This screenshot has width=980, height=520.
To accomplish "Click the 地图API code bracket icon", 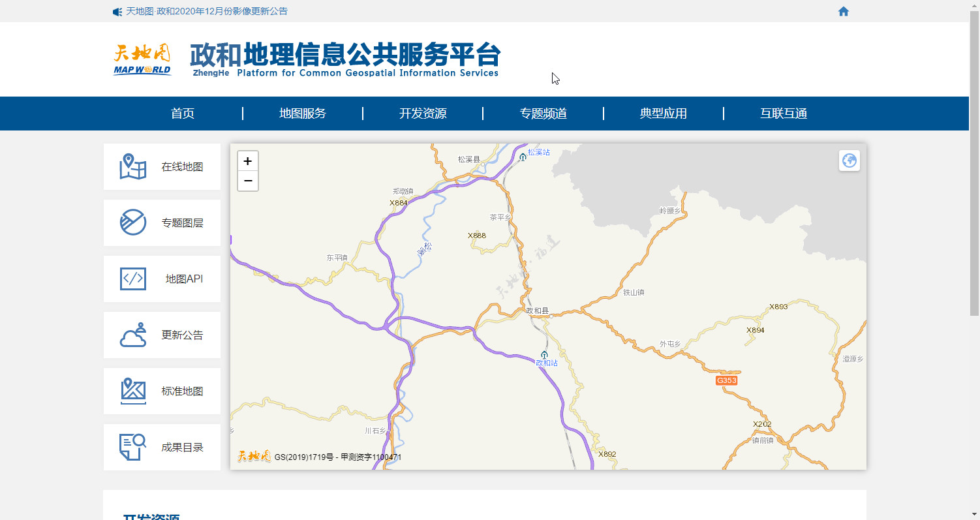I will click(133, 279).
